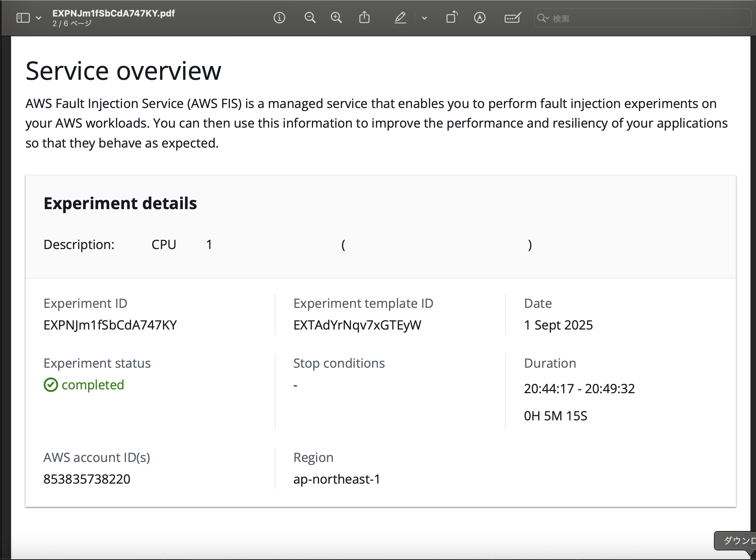Image resolution: width=756 pixels, height=560 pixels.
Task: Open the Share menu
Action: (x=364, y=18)
